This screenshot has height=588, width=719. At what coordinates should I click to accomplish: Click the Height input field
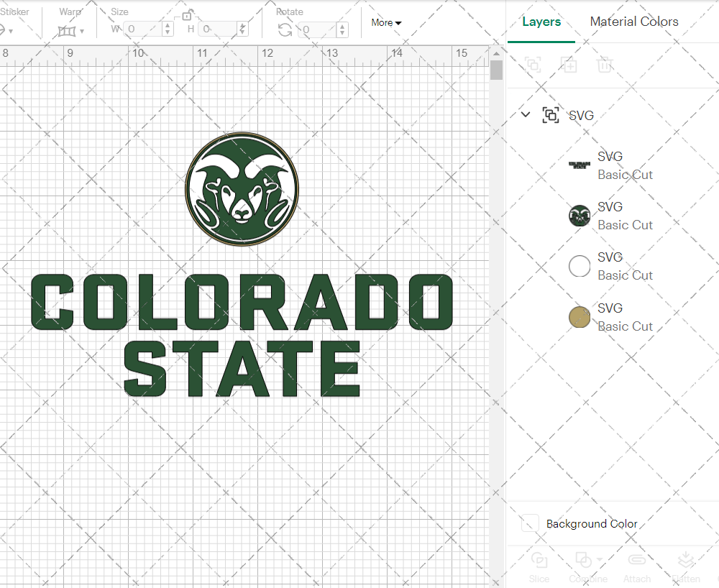219,29
